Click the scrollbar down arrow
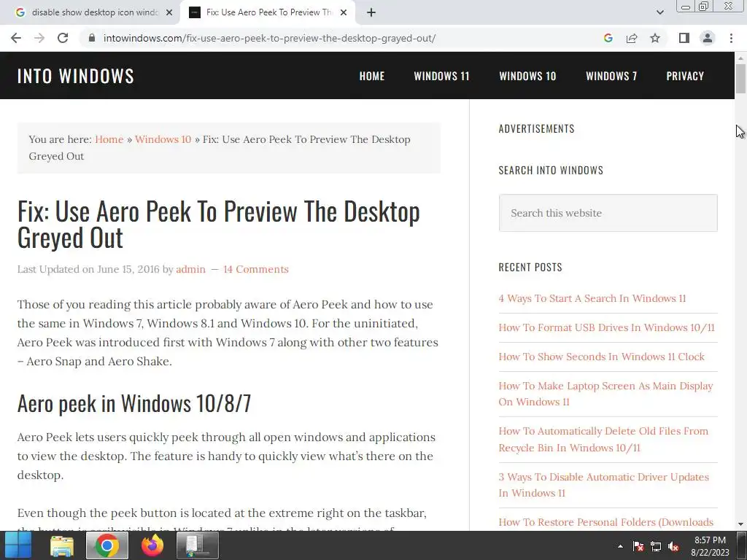The image size is (747, 560). coord(740,524)
